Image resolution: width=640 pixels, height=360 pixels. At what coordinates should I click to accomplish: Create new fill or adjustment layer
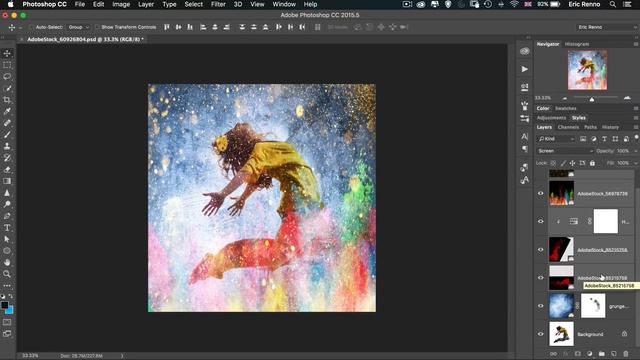(x=589, y=354)
